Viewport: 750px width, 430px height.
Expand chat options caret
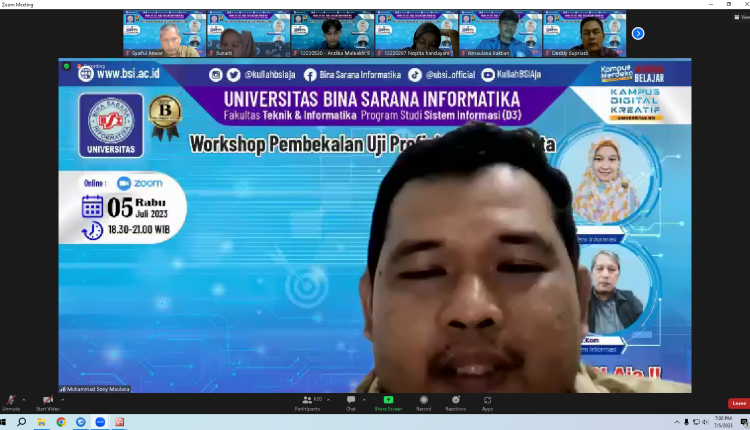coord(364,400)
